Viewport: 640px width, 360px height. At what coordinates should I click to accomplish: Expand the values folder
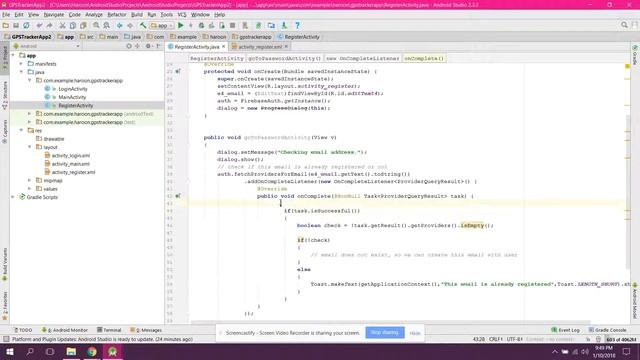[30, 189]
